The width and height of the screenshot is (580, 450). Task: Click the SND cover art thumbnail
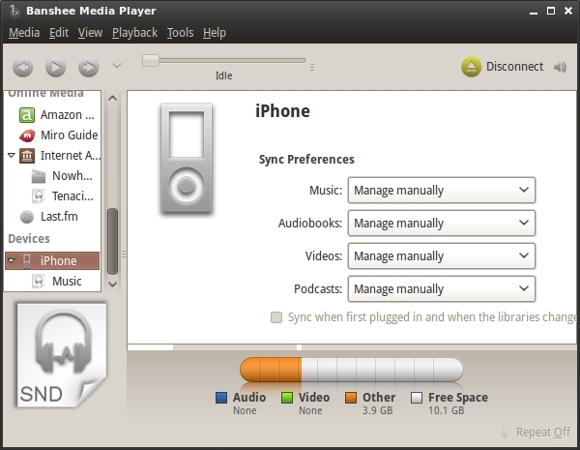click(x=62, y=355)
